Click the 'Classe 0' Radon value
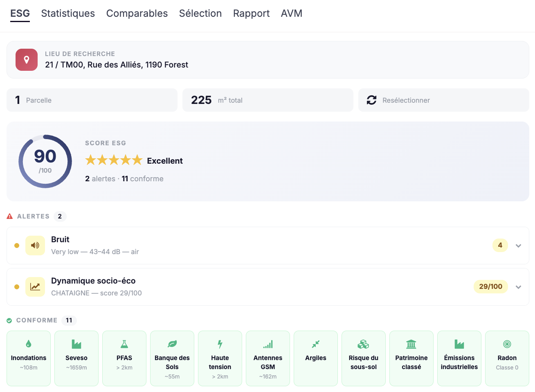 [x=507, y=367]
